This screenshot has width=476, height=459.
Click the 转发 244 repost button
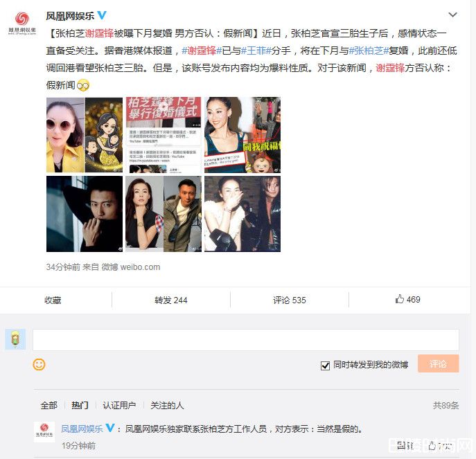point(171,300)
